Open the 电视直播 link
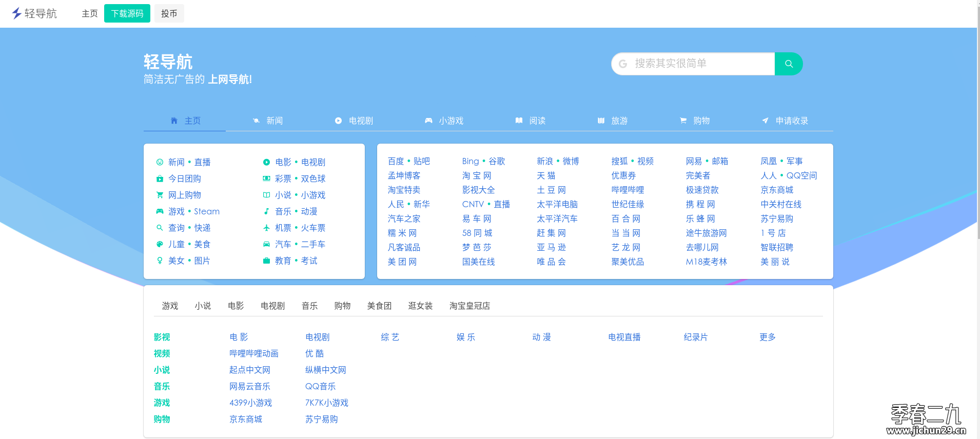 [624, 337]
